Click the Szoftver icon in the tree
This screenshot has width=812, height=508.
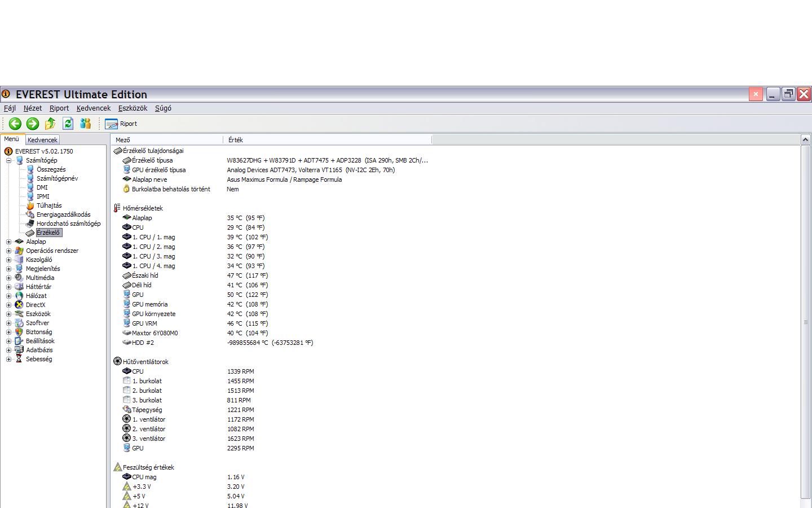(x=19, y=323)
